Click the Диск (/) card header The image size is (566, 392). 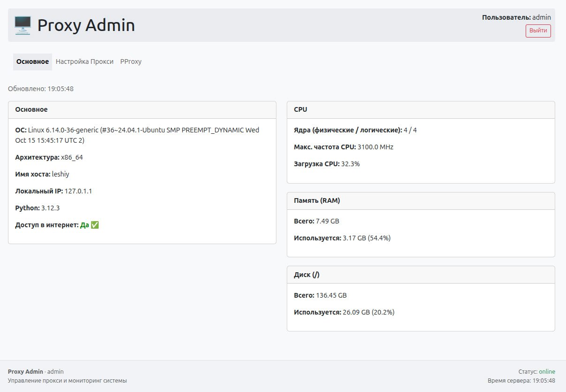[306, 275]
